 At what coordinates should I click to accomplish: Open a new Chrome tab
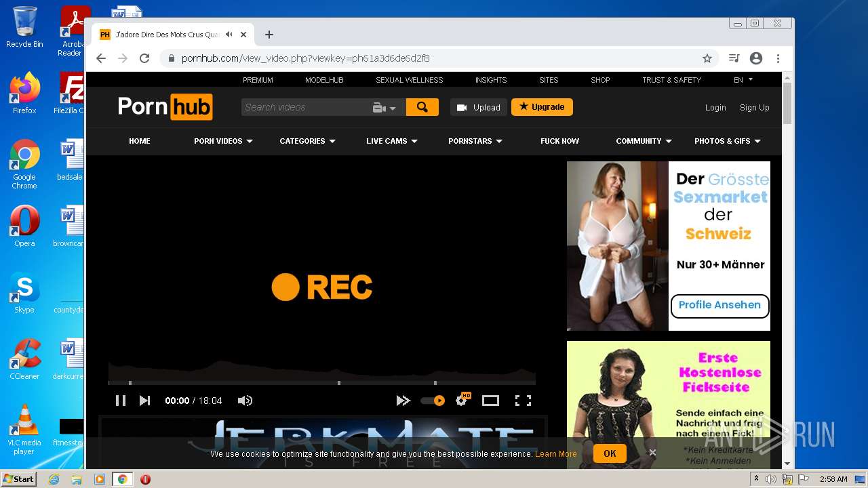269,35
